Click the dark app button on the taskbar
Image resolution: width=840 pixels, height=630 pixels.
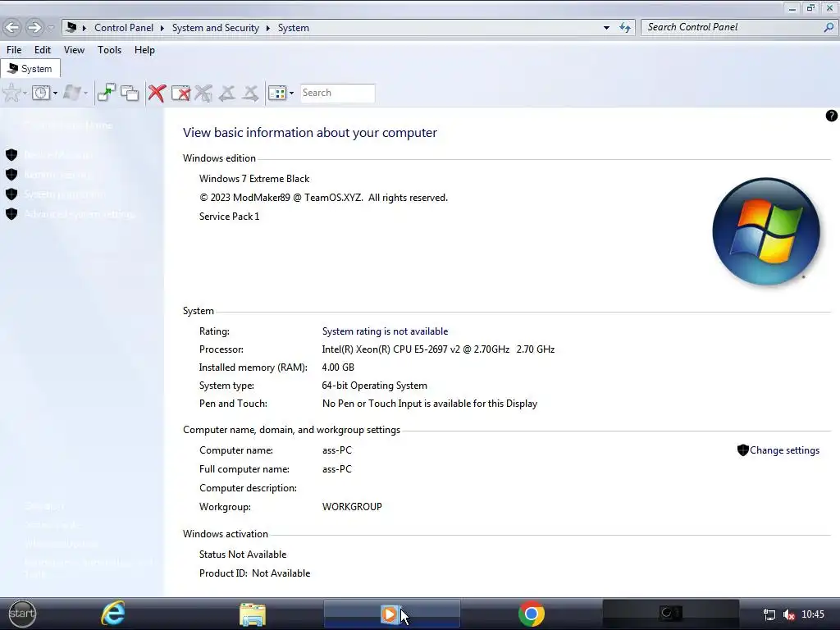[671, 613]
